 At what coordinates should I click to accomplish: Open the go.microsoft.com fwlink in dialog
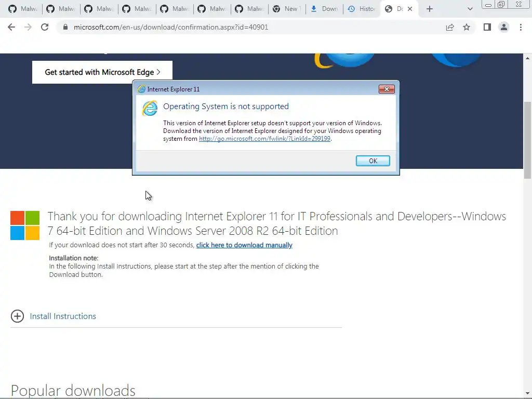click(x=264, y=139)
